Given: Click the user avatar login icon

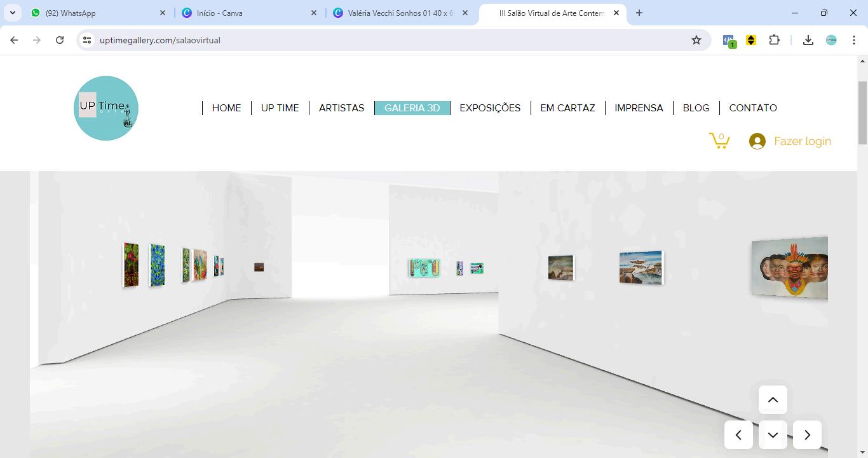Looking at the screenshot, I should 757,141.
